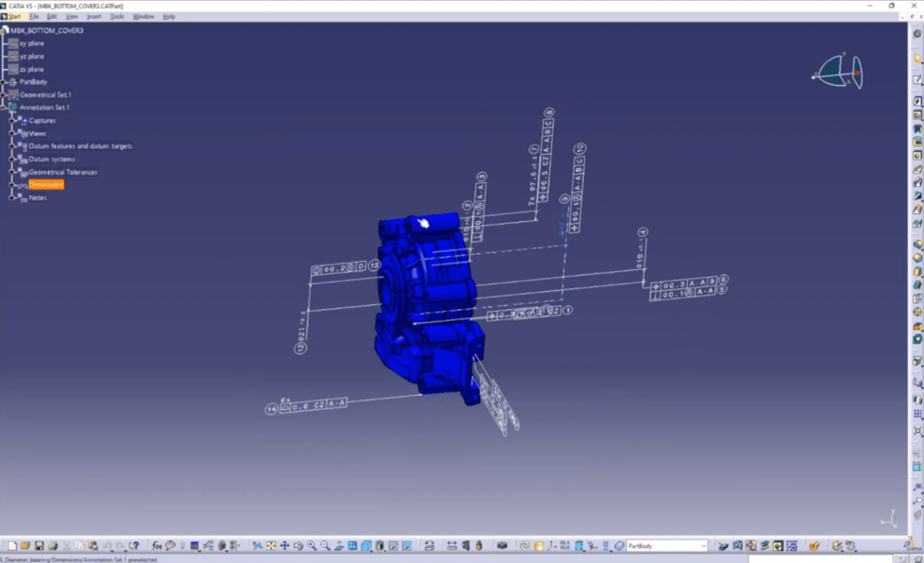Click the Zoom In icon
This screenshot has width=924, height=563.
point(311,545)
